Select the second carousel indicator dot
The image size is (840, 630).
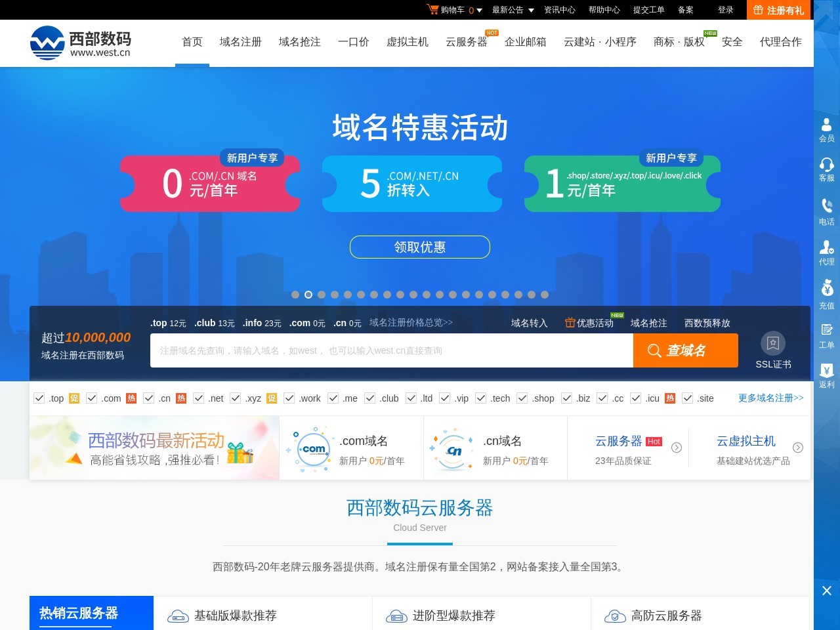pos(308,295)
